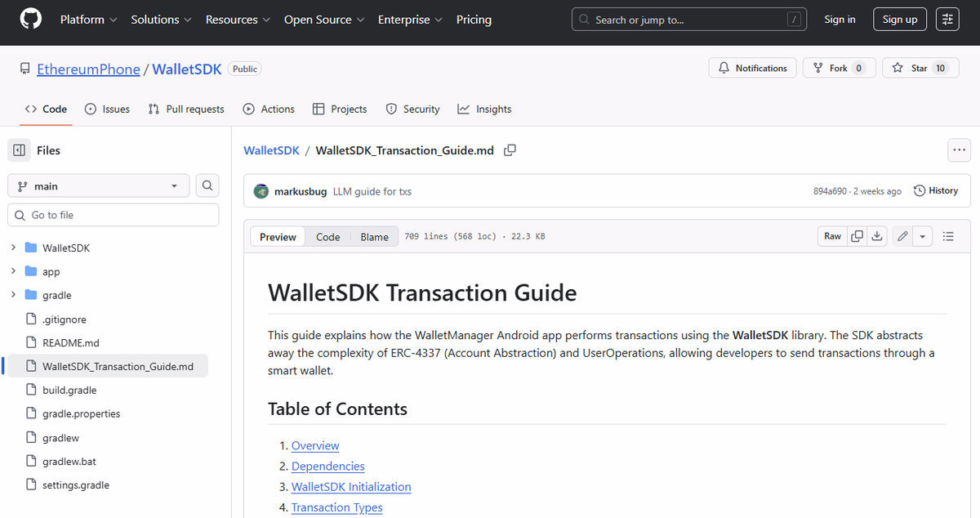Fork the repository button
This screenshot has width=980, height=518.
pos(839,69)
